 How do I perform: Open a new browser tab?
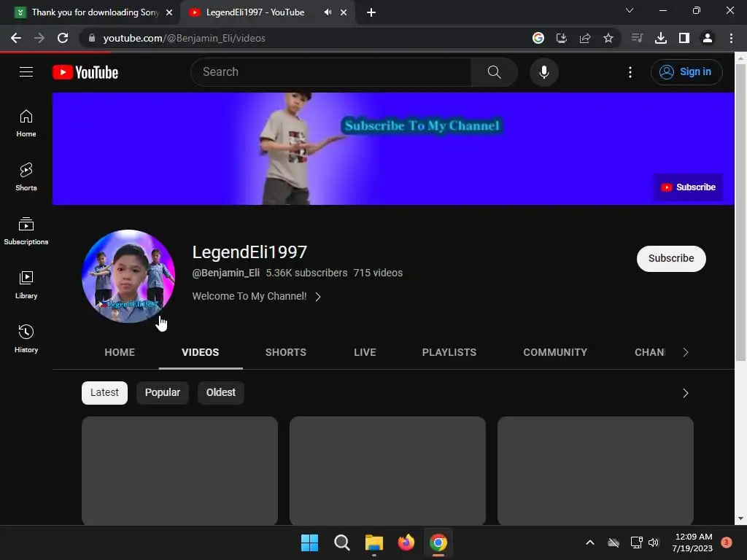click(x=371, y=12)
